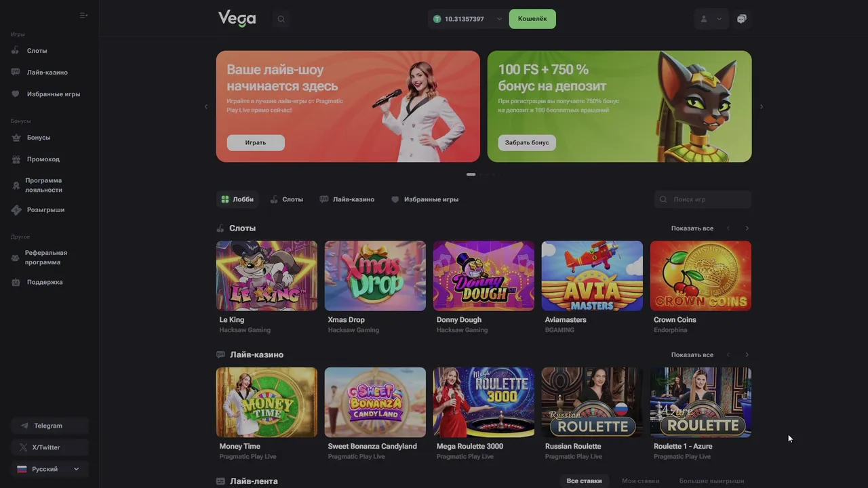Select the Мои ставки filter
Viewport: 868px width, 488px height.
(640, 481)
